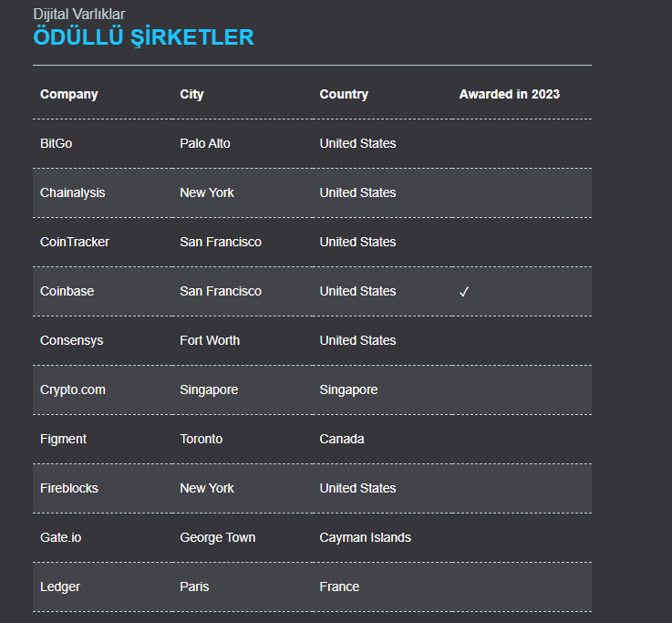This screenshot has width=672, height=623.
Task: Click the Company column header
Action: click(69, 94)
